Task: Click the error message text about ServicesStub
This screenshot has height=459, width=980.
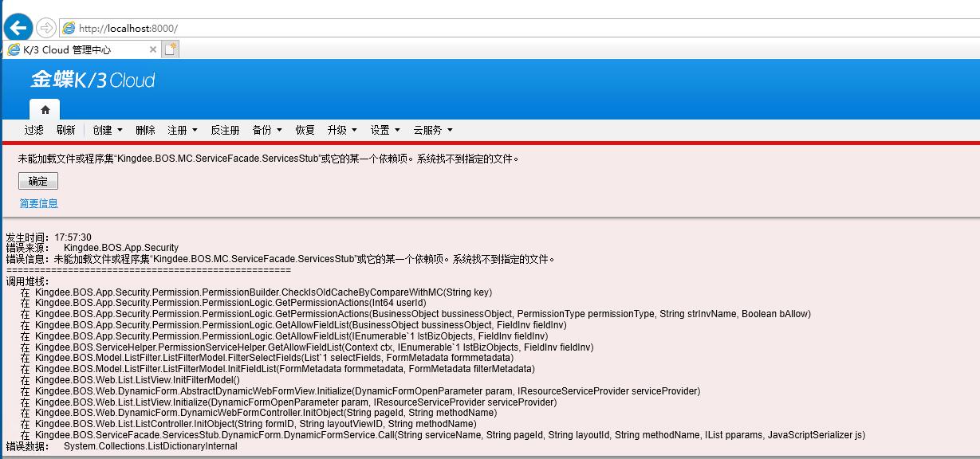Action: click(269, 159)
